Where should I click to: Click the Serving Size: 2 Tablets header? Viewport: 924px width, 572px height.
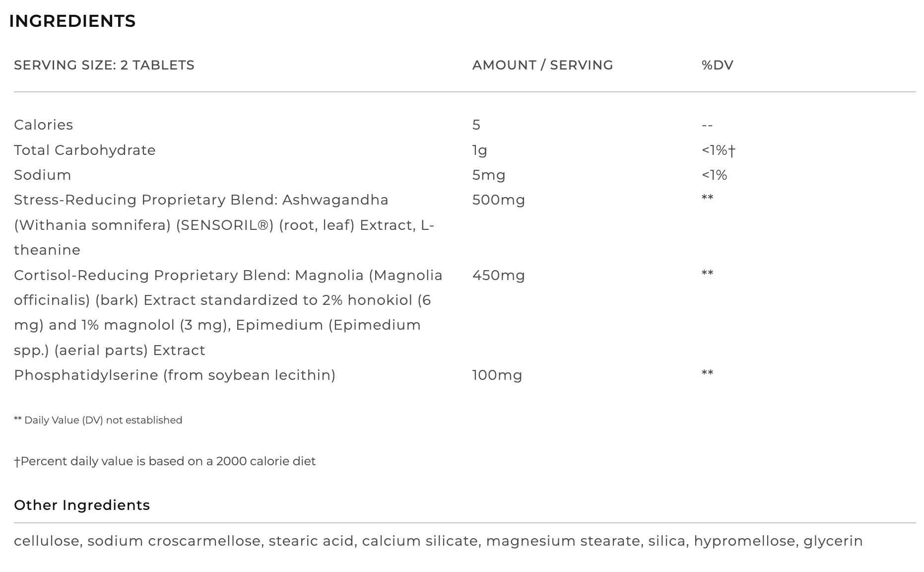[x=104, y=65]
